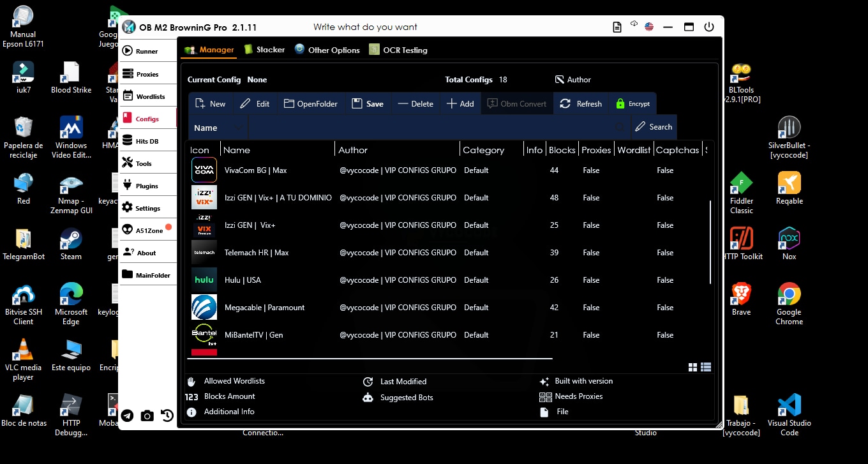
Task: Click the document icon in title bar
Action: tap(617, 27)
